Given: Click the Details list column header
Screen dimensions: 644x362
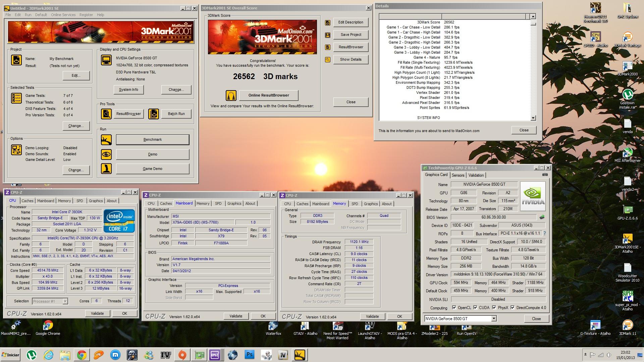Looking at the screenshot, I should [454, 16].
